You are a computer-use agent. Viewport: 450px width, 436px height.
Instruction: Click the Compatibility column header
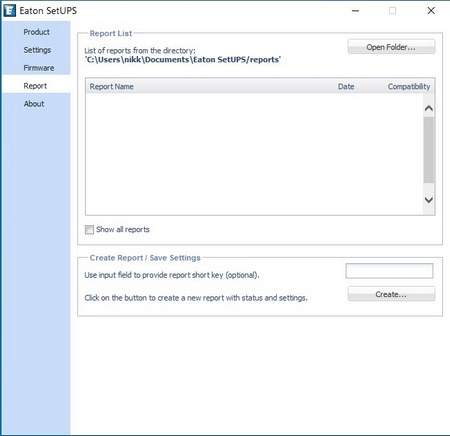pos(409,87)
